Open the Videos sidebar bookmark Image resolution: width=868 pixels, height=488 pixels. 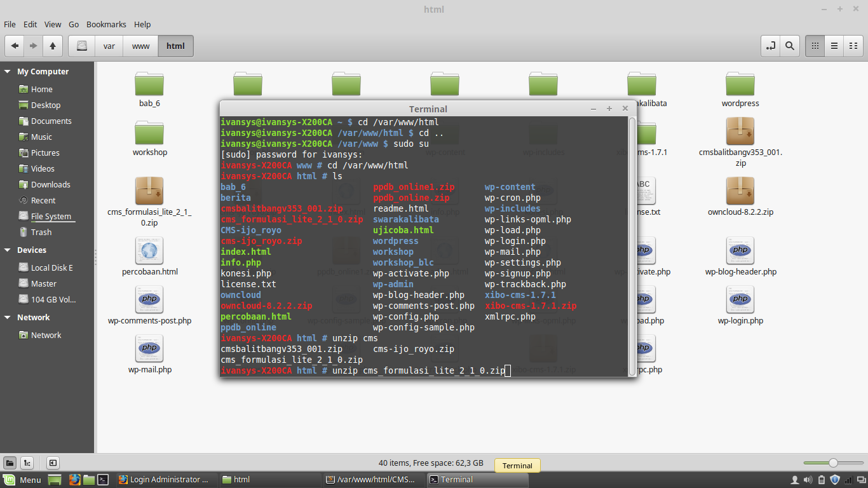click(43, 169)
